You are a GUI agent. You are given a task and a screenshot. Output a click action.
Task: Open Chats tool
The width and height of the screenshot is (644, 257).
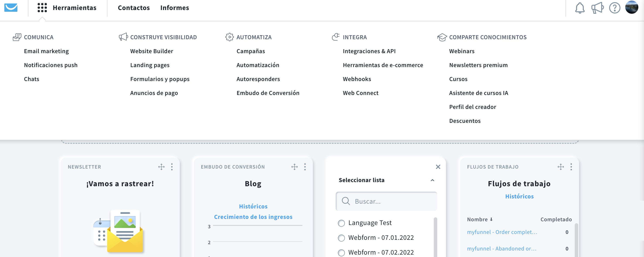pos(32,79)
